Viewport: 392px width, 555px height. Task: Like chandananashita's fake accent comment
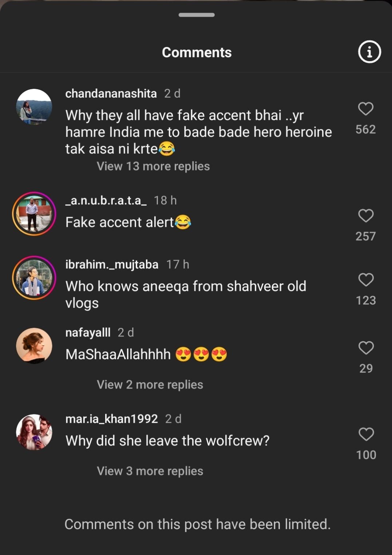366,109
